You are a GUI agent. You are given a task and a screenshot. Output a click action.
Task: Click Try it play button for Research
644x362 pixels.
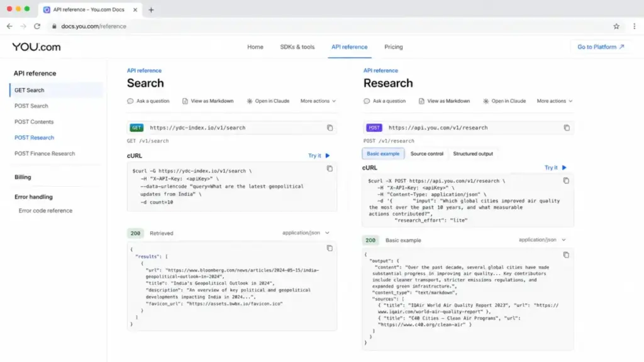click(x=555, y=167)
